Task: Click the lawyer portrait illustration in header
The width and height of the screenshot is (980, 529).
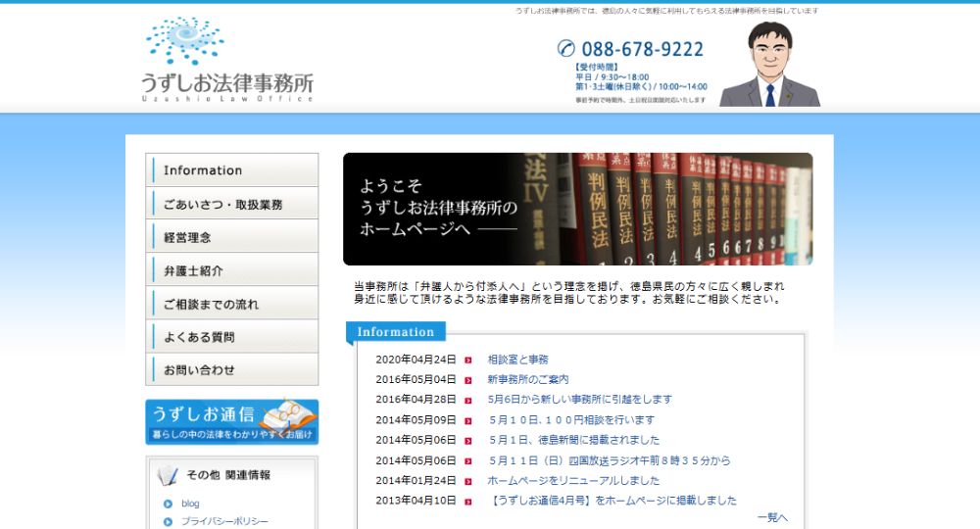Action: point(769,65)
